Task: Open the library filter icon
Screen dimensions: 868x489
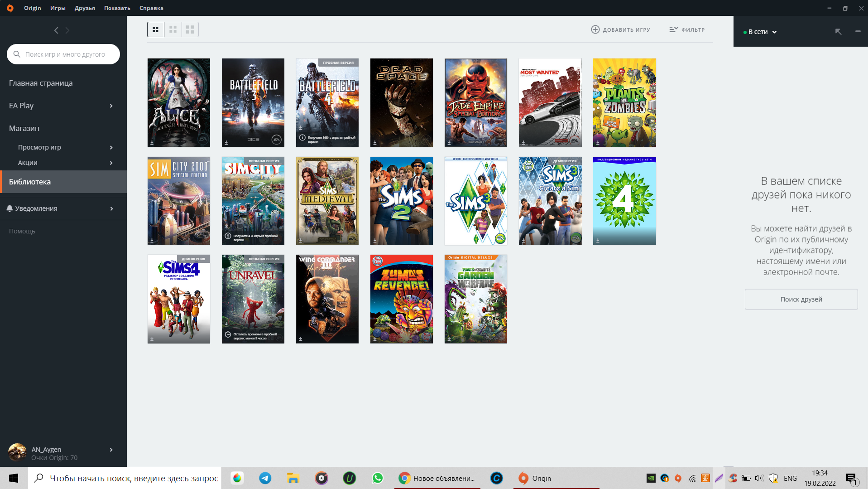Action: pos(673,29)
